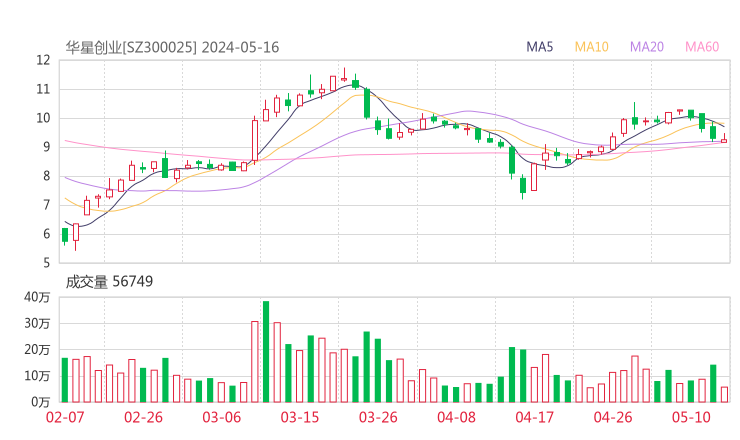Click the 30万 volume axis label
The width and height of the screenshot is (740, 440).
pyautogui.click(x=37, y=323)
